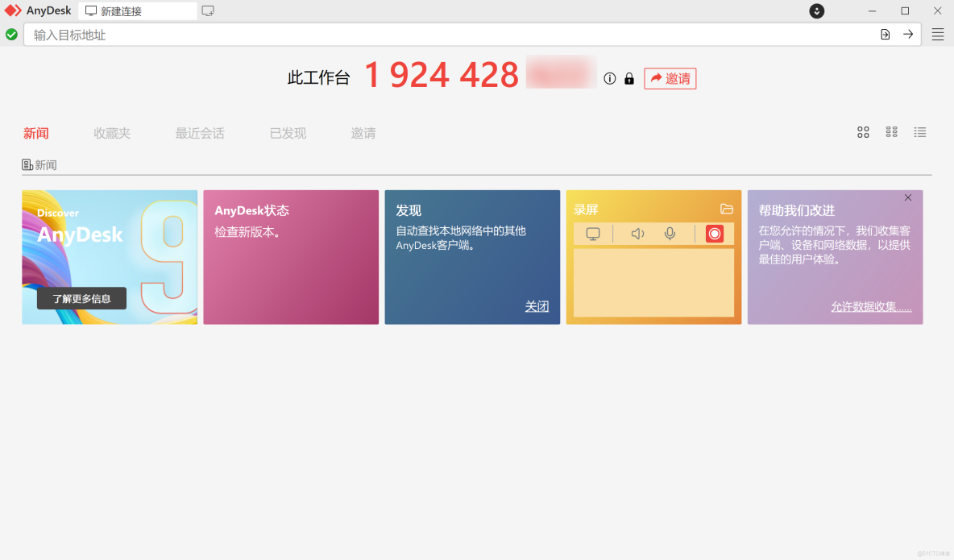954x560 pixels.
Task: Open the recordings folder in the 录屏 tile
Action: 728,209
